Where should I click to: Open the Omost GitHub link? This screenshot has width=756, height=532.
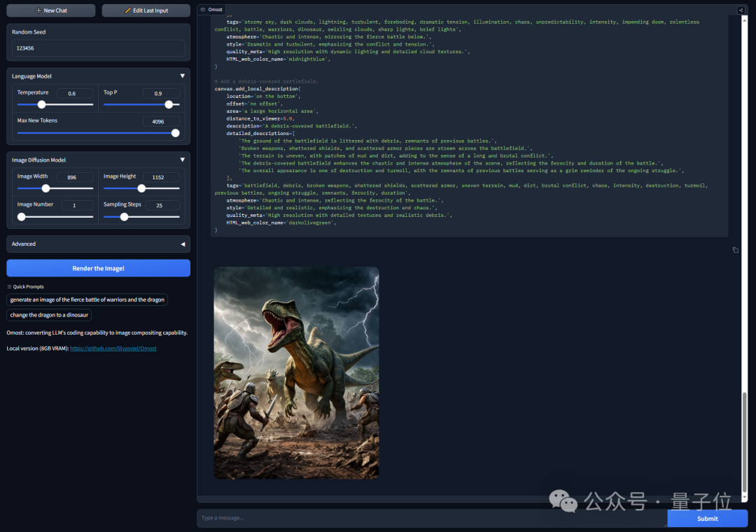pyautogui.click(x=113, y=348)
